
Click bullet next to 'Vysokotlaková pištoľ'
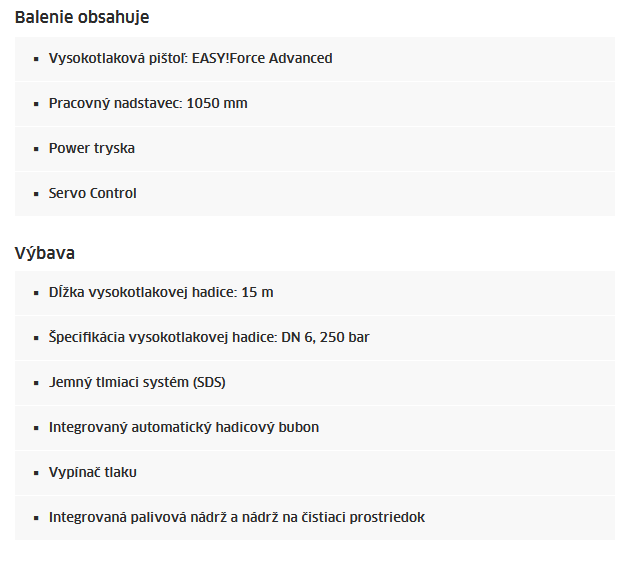pos(36,59)
